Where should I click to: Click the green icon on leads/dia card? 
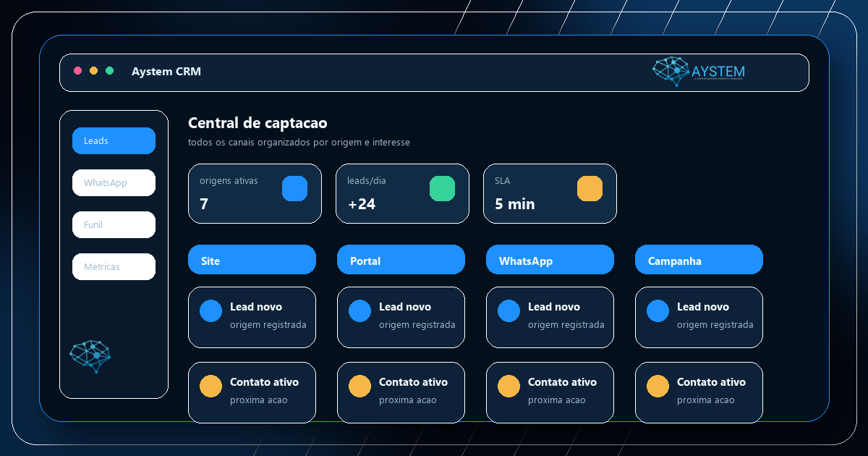pos(442,188)
